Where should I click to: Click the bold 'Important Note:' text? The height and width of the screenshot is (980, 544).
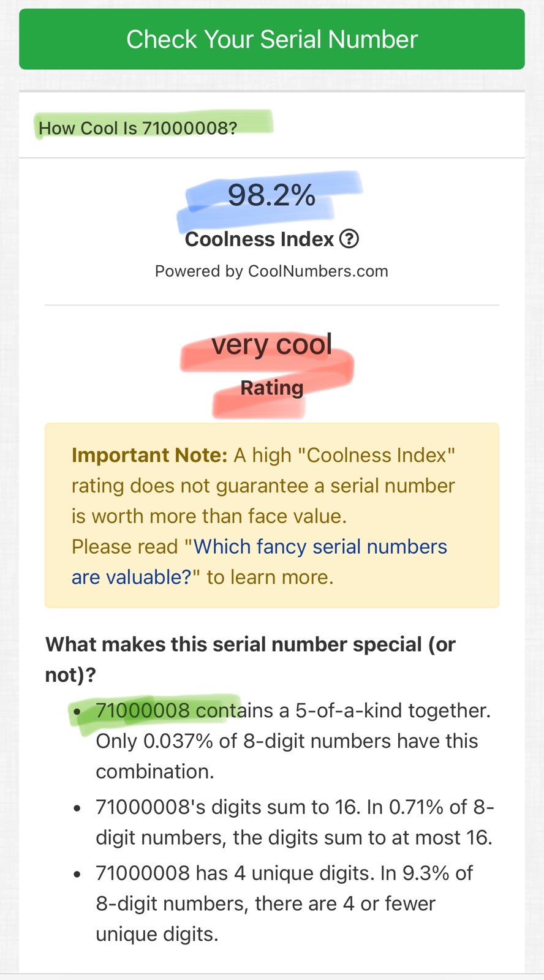[x=149, y=455]
